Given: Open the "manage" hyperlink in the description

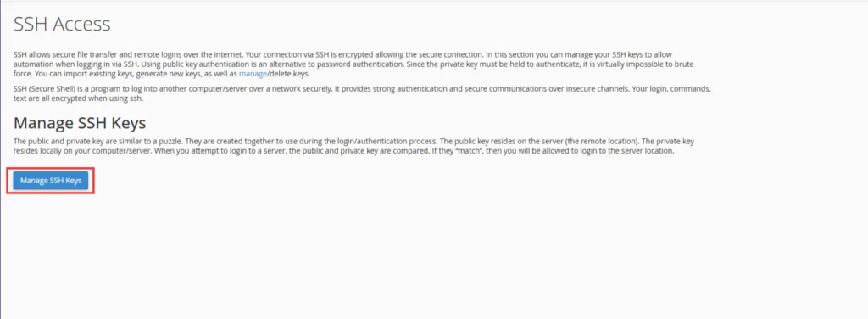Looking at the screenshot, I should coord(253,74).
